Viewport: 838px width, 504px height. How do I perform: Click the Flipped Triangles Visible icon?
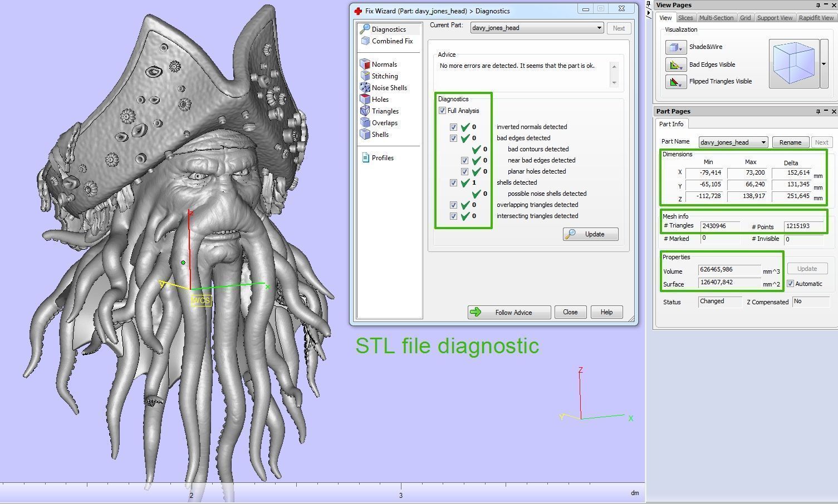(676, 82)
